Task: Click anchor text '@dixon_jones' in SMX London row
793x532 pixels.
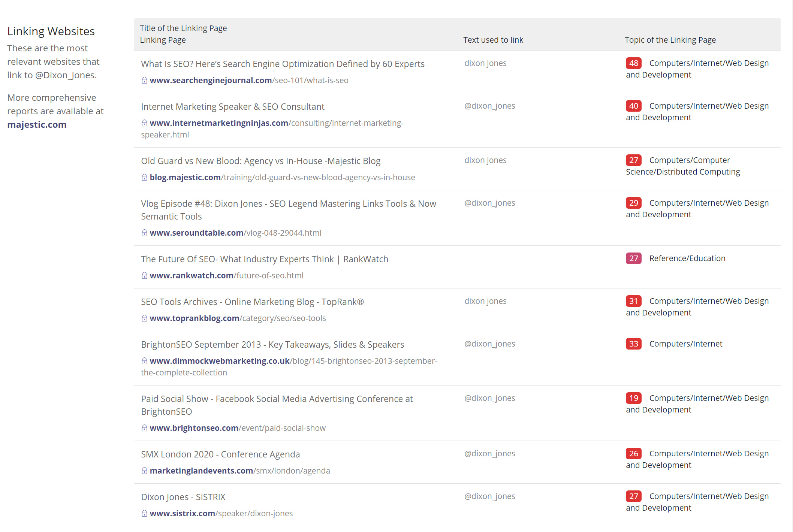Action: (x=490, y=453)
